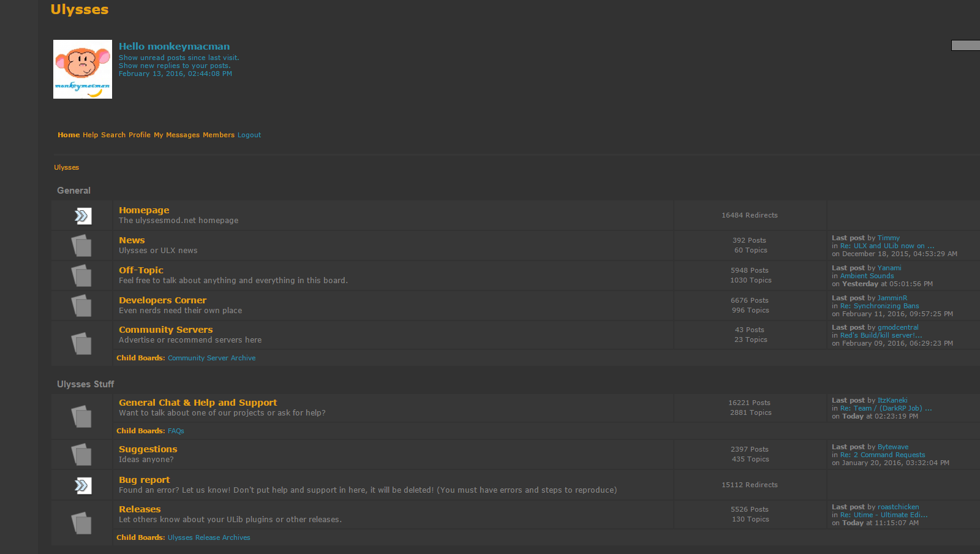Open the Help menu item
Viewport: 980px width, 554px height.
coord(90,135)
